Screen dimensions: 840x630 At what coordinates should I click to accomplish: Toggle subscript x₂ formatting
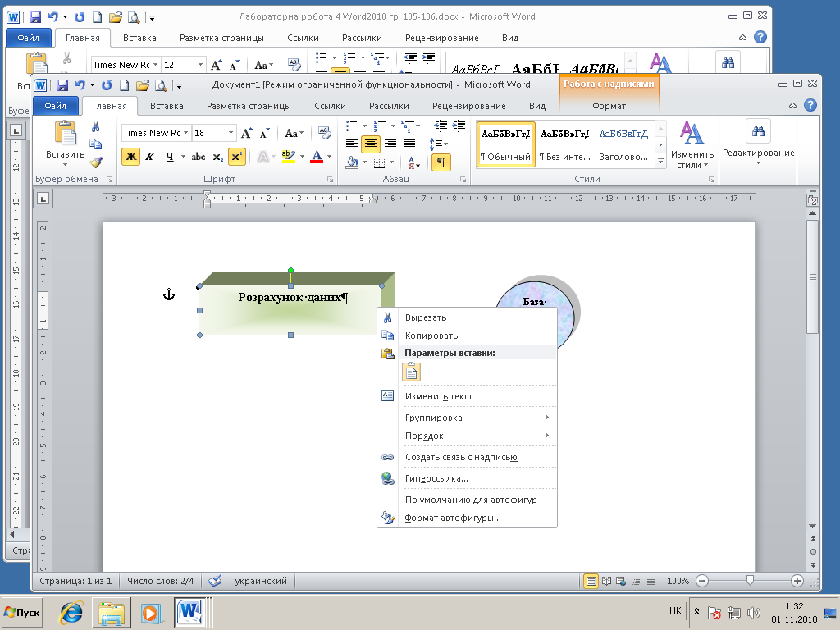point(217,157)
